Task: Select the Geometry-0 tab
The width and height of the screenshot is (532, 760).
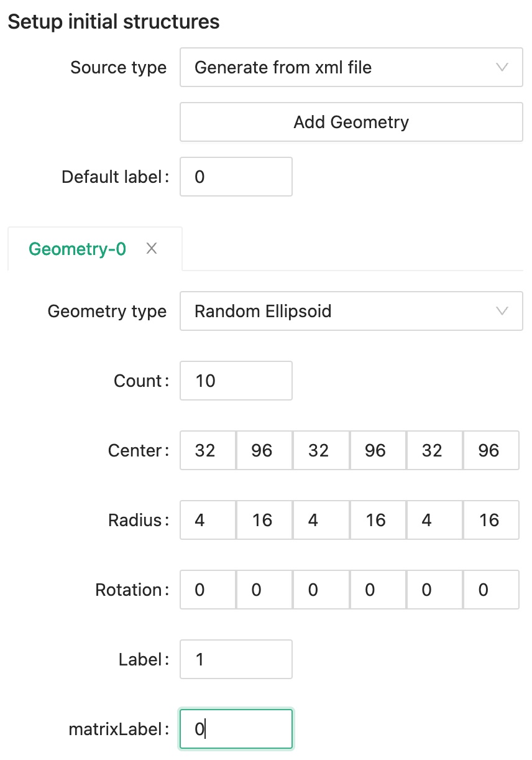Action: 78,249
